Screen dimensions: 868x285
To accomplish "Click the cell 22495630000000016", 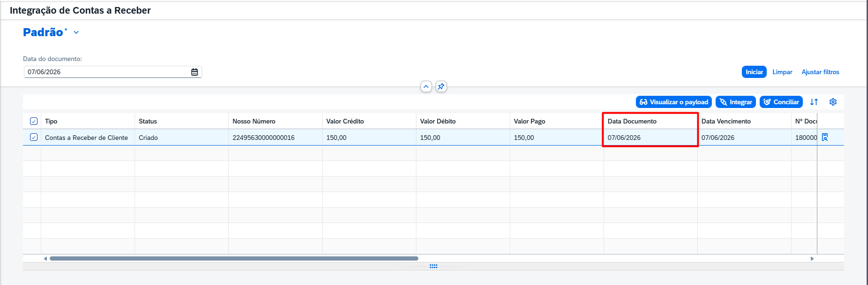I will (x=275, y=138).
